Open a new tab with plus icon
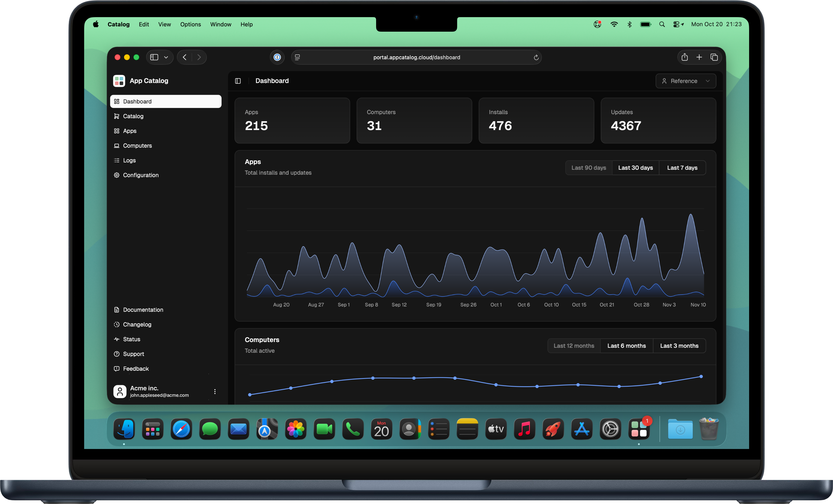Image resolution: width=833 pixels, height=504 pixels. tap(699, 57)
